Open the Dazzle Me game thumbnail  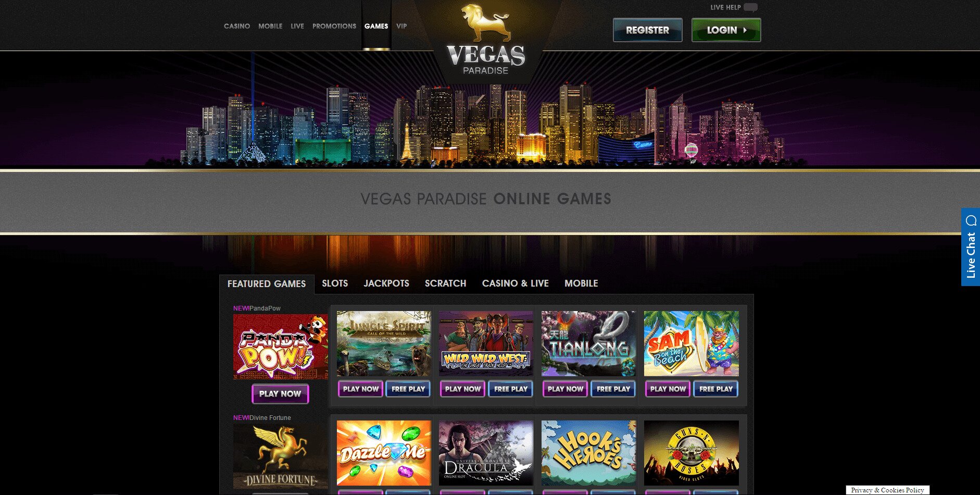click(384, 453)
